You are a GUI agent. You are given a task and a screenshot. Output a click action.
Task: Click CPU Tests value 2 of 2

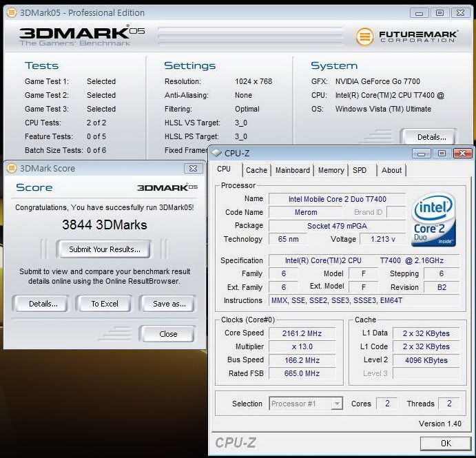pos(96,123)
